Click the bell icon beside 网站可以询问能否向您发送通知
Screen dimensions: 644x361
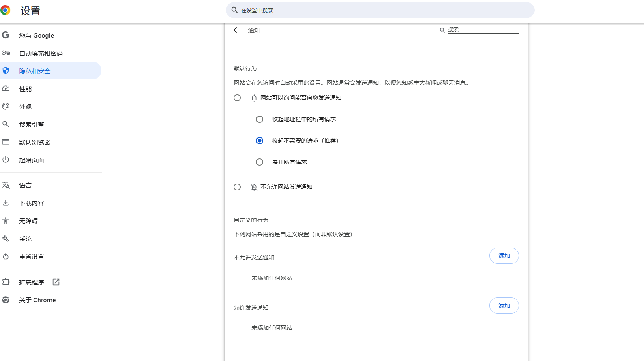pyautogui.click(x=254, y=98)
